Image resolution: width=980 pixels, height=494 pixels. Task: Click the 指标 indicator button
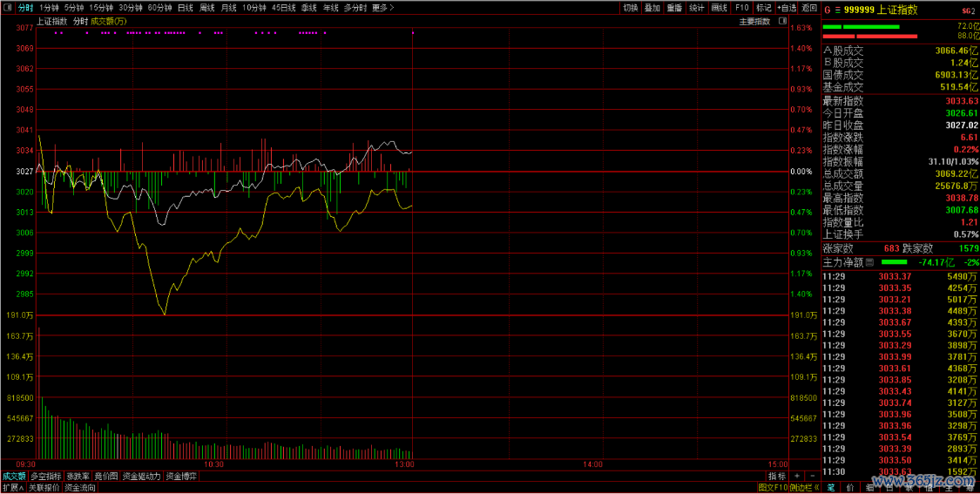778,477
